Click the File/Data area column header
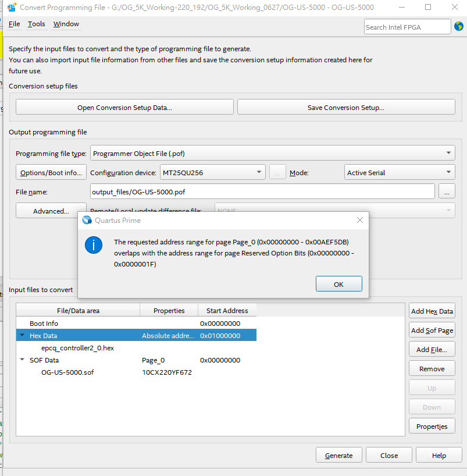This screenshot has height=476, width=467. (78, 310)
